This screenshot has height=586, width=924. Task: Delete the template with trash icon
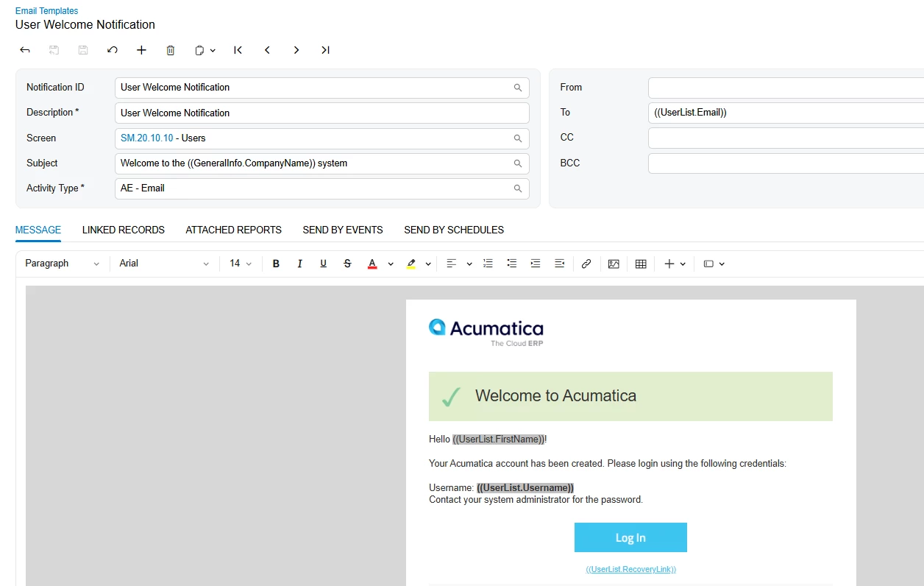click(171, 50)
